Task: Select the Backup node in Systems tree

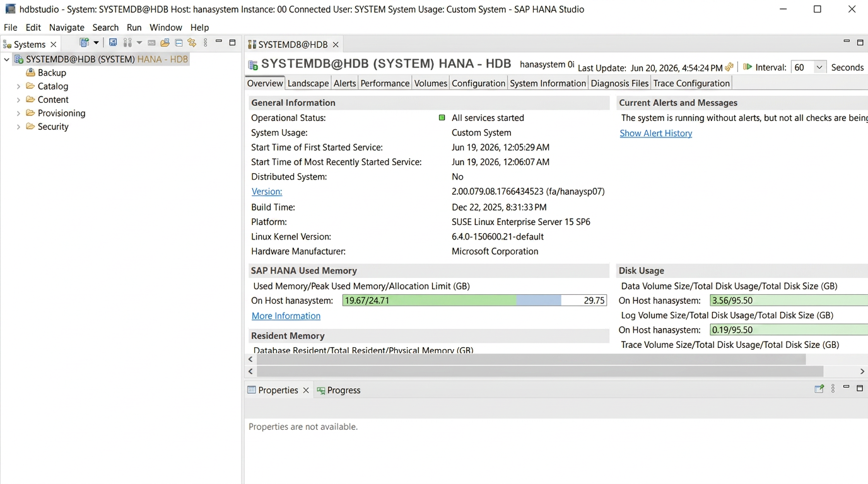Action: tap(52, 72)
